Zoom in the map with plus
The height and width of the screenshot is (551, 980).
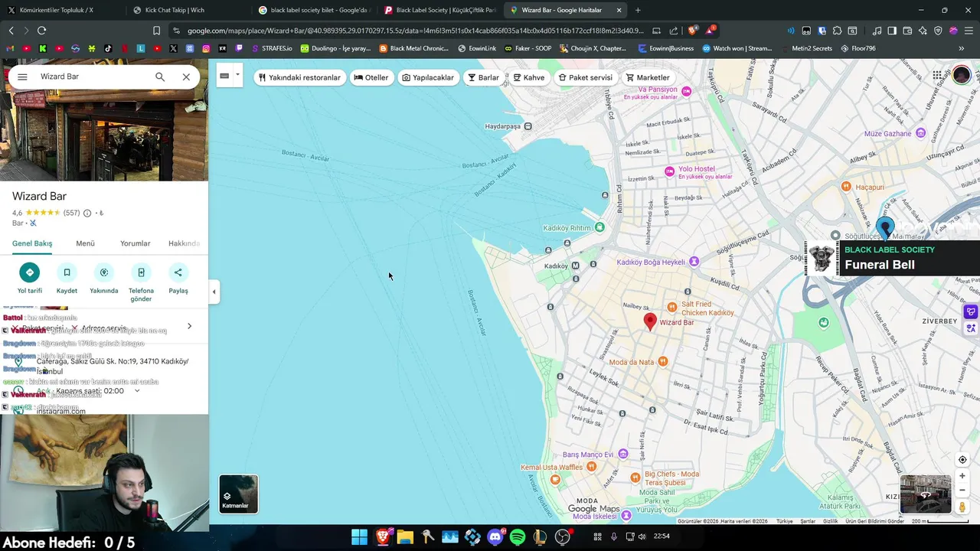tap(962, 476)
